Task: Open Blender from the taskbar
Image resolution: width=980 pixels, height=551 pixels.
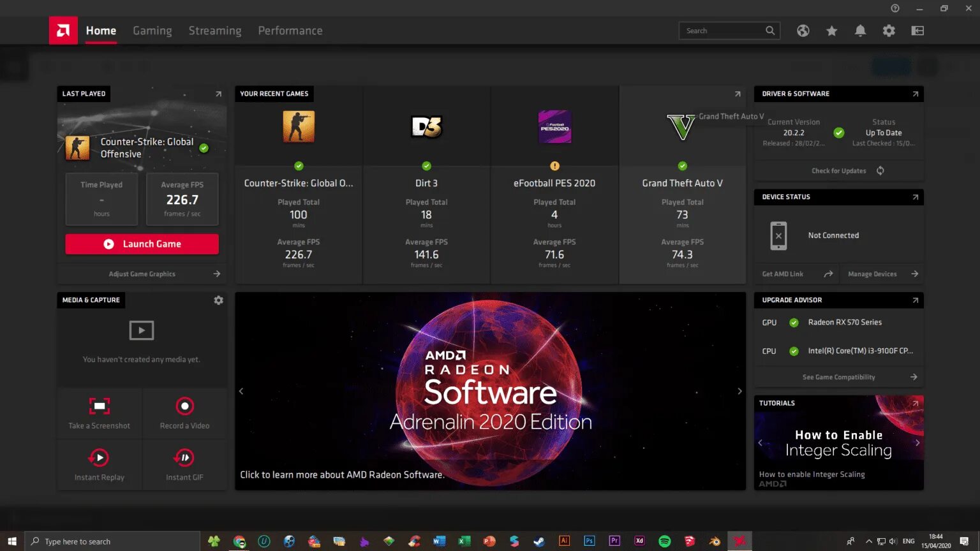Action: pos(715,541)
